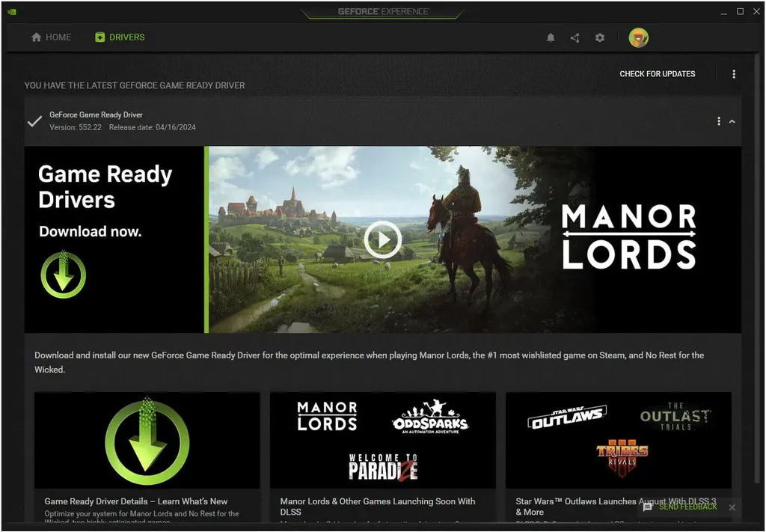Image resolution: width=766 pixels, height=532 pixels.
Task: Open the notifications bell icon
Action: 551,37
